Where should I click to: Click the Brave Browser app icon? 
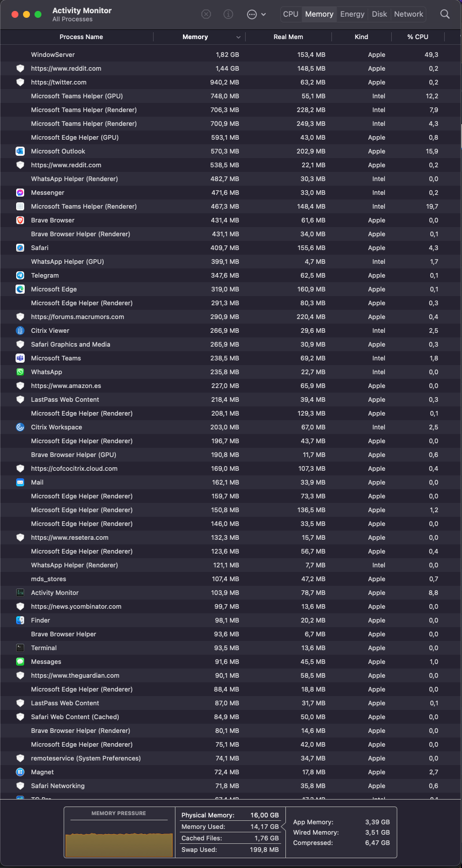tap(20, 220)
